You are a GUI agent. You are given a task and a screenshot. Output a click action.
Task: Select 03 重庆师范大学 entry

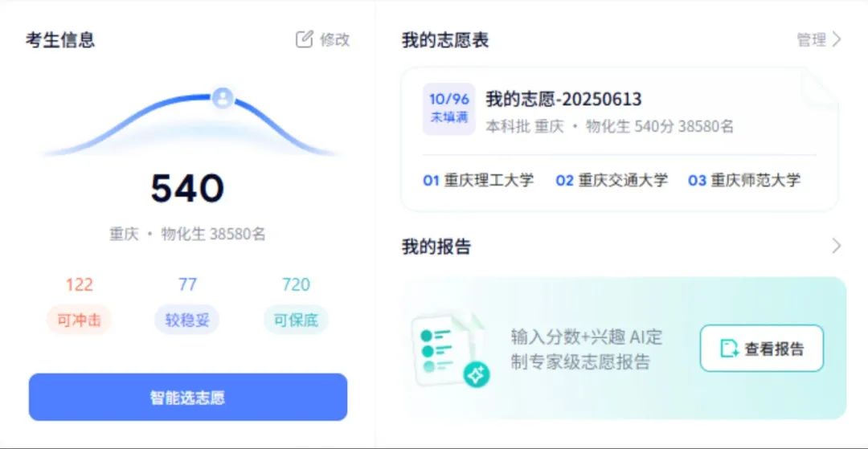(x=744, y=180)
